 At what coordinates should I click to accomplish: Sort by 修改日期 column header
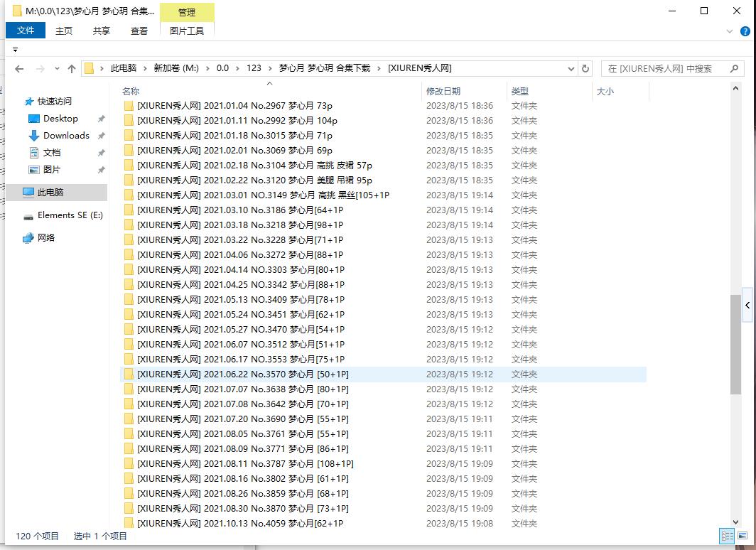click(443, 92)
